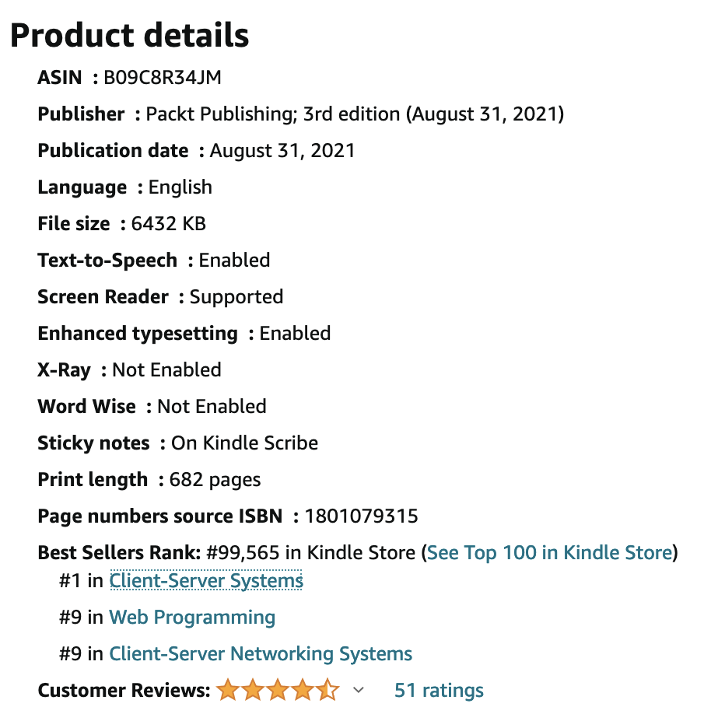This screenshot has height=728, width=711.
Task: Click See Top 100 in Kindle Store
Action: pos(550,552)
